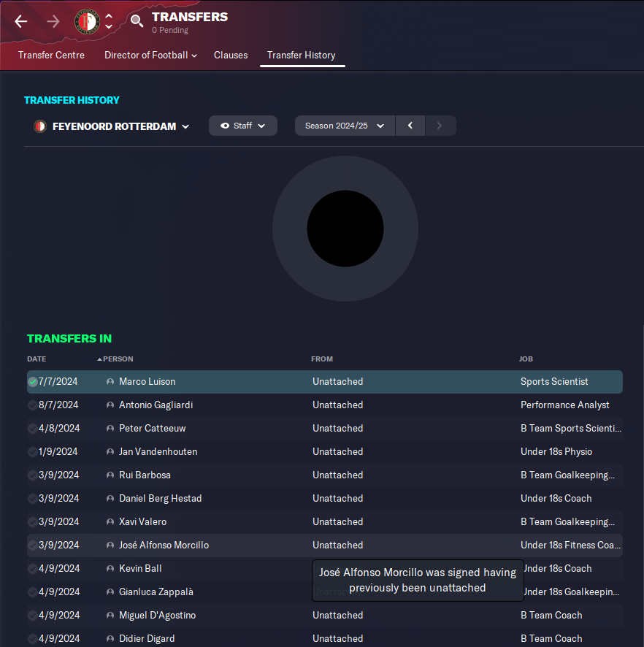Screen dimensions: 644x647
Task: Go back with the left arrow
Action: coord(20,21)
